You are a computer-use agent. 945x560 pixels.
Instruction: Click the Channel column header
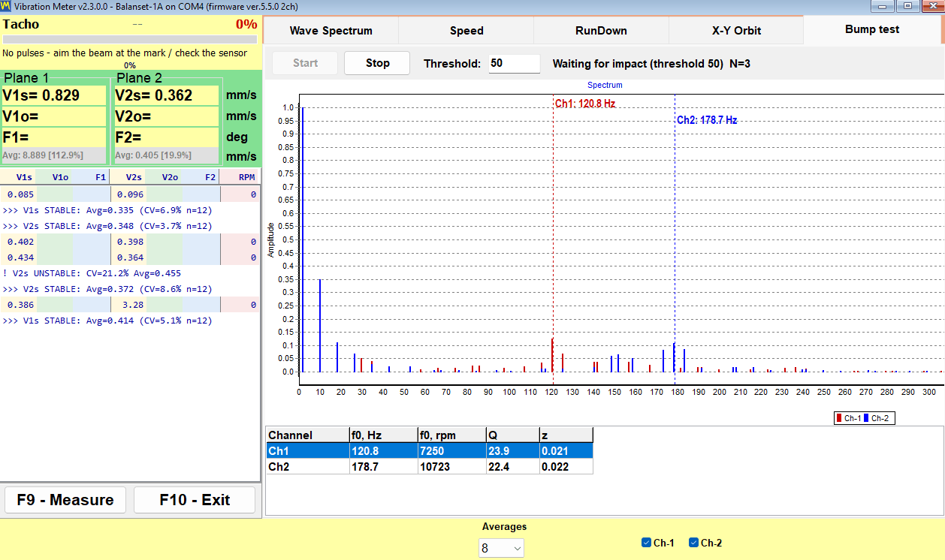(307, 435)
